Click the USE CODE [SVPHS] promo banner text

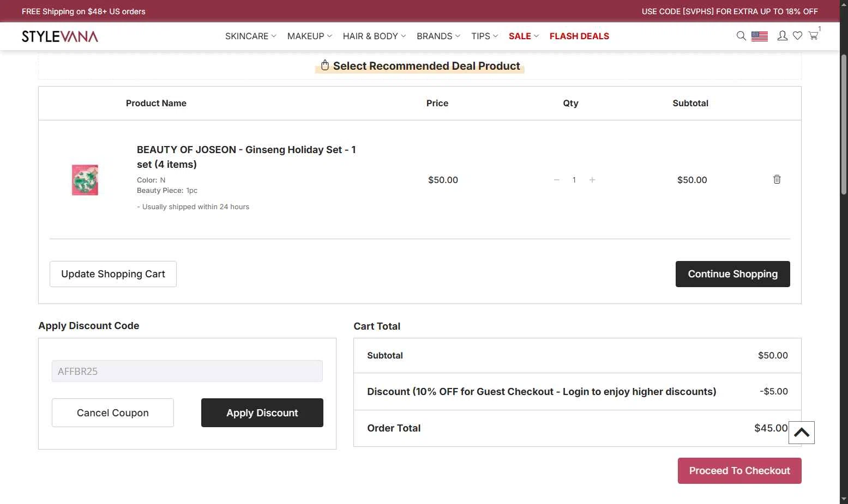tap(730, 11)
